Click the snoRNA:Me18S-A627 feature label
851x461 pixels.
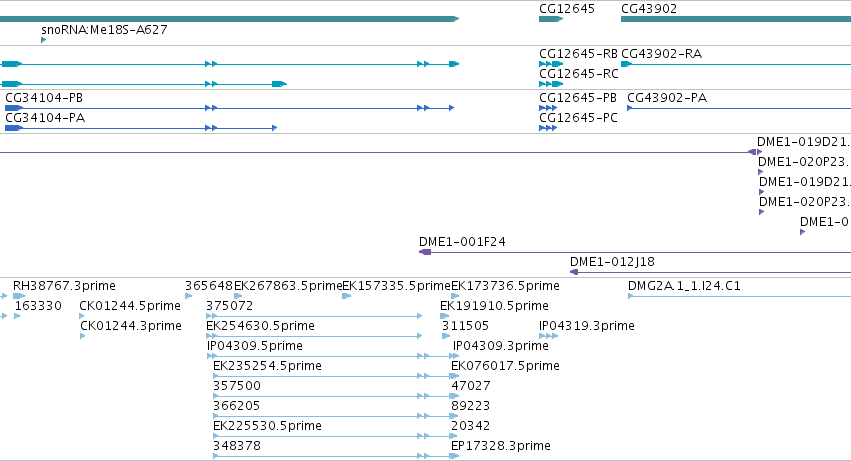coord(104,29)
